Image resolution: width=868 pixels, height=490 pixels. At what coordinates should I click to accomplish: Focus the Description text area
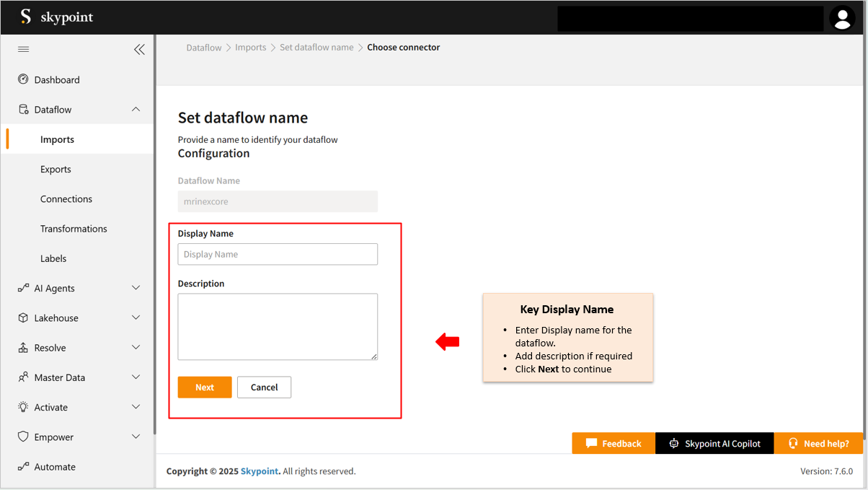coord(278,326)
